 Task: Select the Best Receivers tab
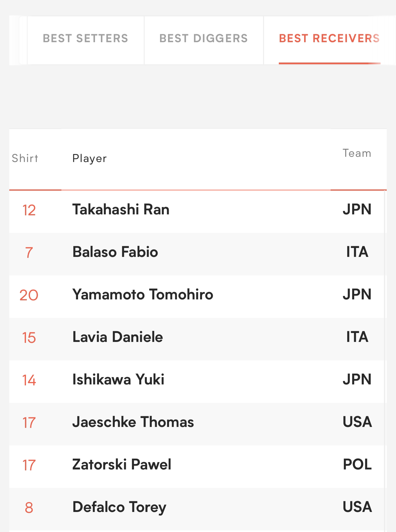pyautogui.click(x=329, y=39)
